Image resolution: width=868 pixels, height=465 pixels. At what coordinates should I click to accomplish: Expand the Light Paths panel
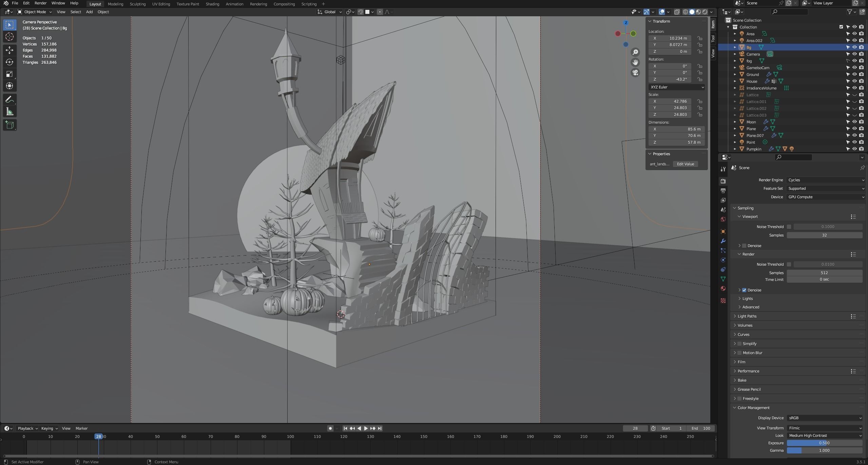pos(747,316)
